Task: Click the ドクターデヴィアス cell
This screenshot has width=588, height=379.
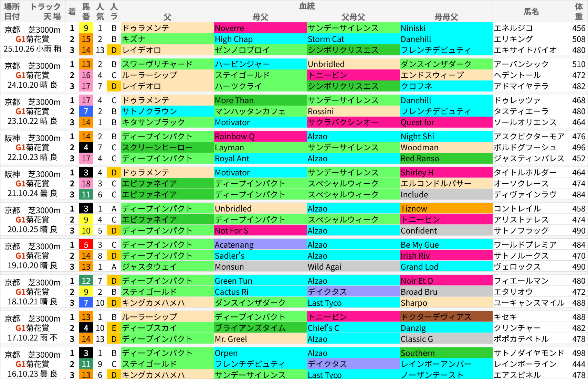Action: pos(446,317)
